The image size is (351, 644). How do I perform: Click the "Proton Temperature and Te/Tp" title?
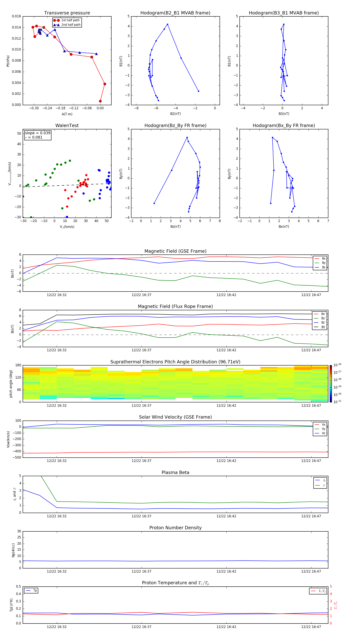[x=175, y=583]
